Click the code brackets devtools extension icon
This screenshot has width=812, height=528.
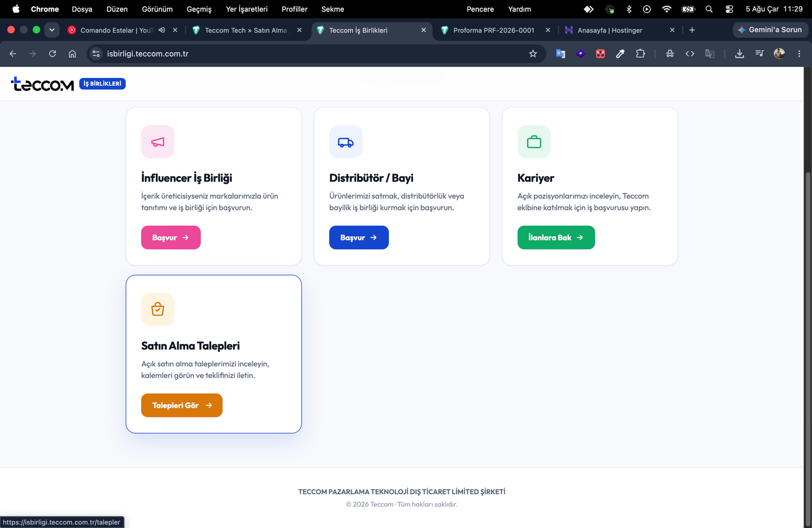pos(690,54)
